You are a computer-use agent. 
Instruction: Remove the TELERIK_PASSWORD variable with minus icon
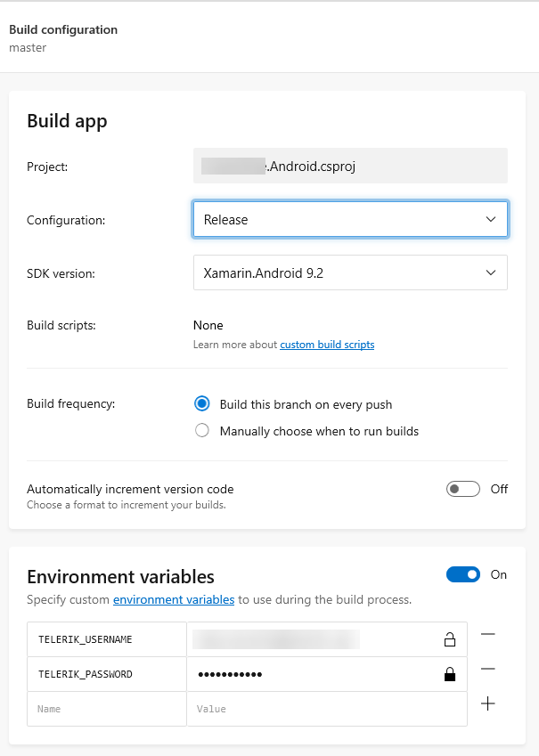pyautogui.click(x=487, y=669)
